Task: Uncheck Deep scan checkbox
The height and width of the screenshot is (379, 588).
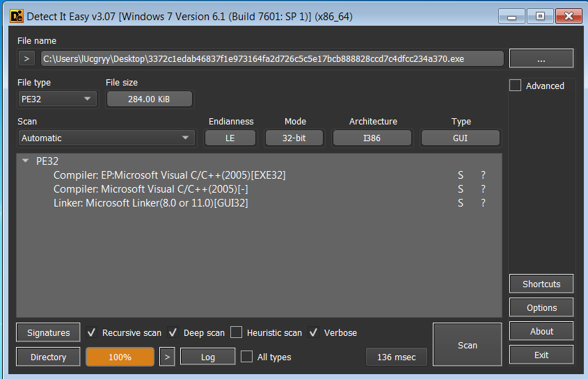Action: pos(173,332)
